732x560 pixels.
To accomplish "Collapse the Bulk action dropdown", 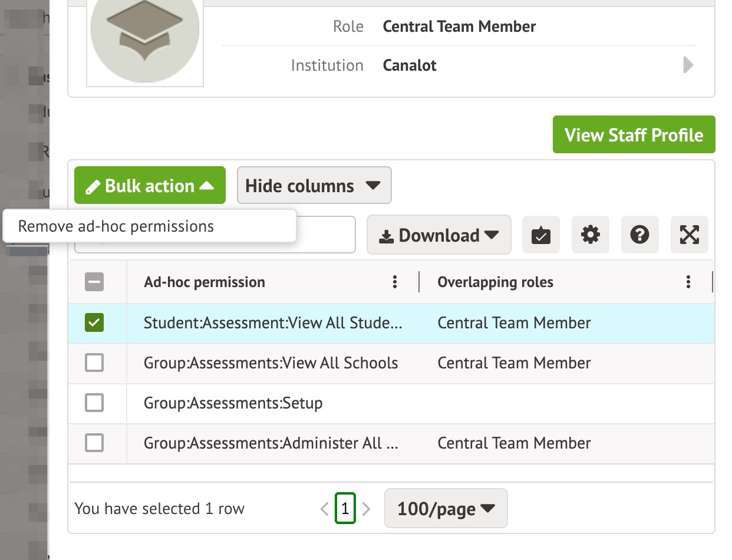I will point(150,186).
